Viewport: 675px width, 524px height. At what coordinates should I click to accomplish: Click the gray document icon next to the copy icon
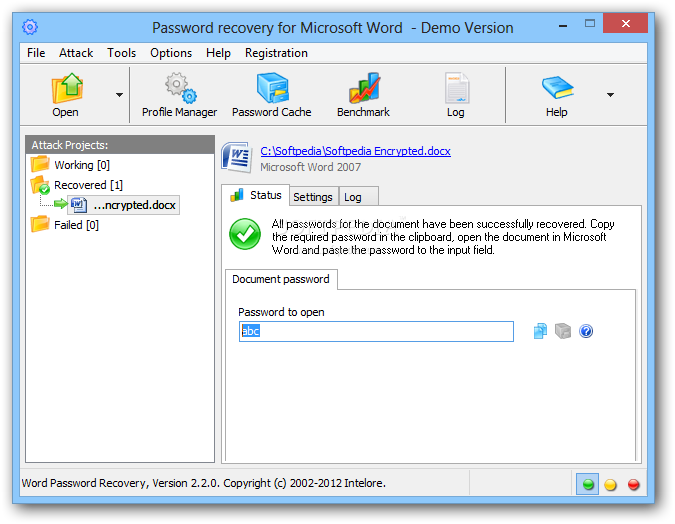pyautogui.click(x=563, y=331)
